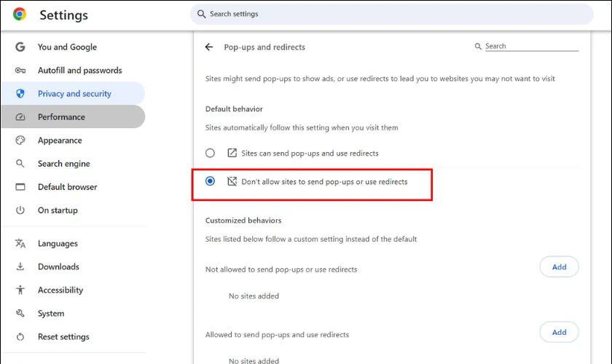Click the person icon for Accessibility
Image resolution: width=612 pixels, height=364 pixels.
[20, 290]
